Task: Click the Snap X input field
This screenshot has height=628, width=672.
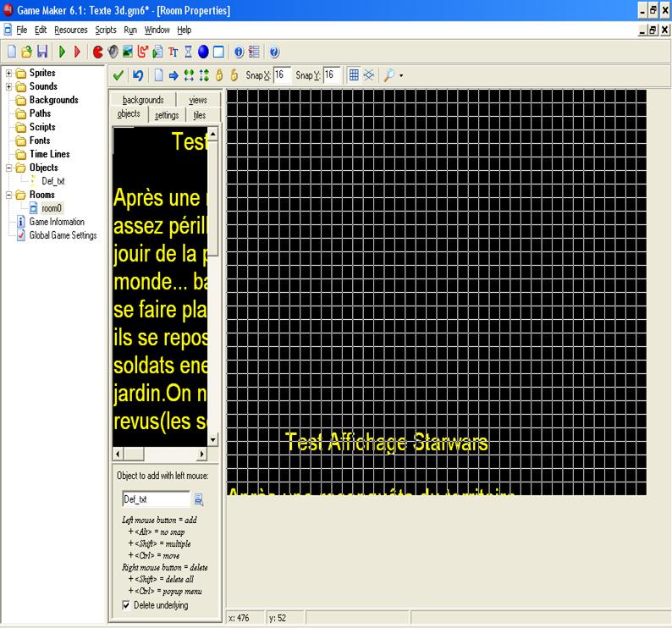Action: pyautogui.click(x=282, y=75)
